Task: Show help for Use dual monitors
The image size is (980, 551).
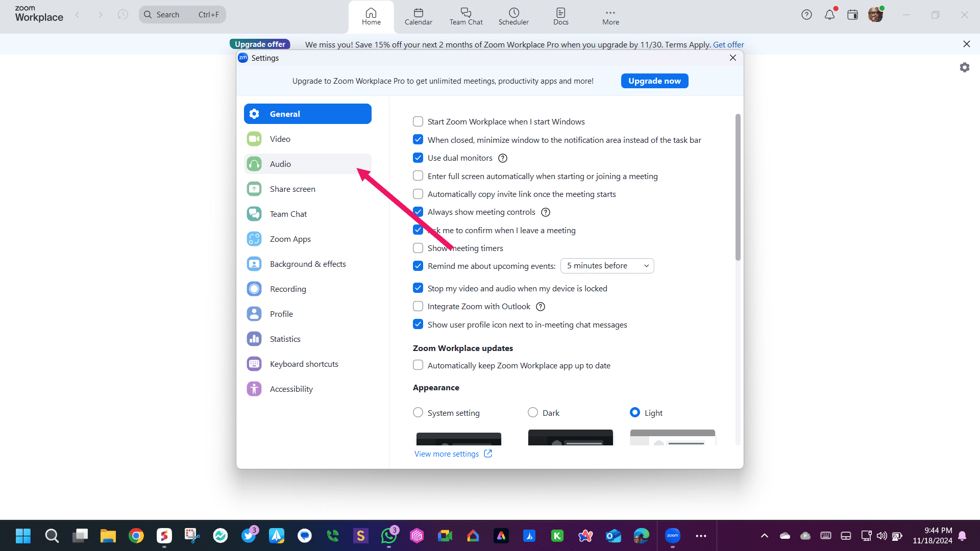Action: [503, 158]
